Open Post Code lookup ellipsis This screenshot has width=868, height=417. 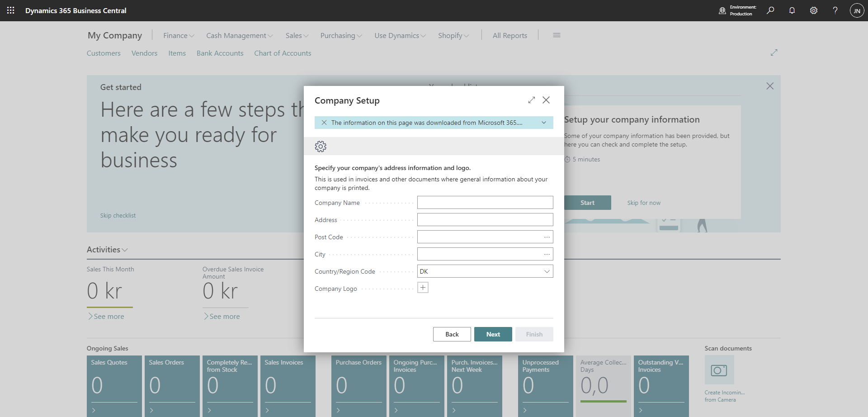(x=547, y=237)
